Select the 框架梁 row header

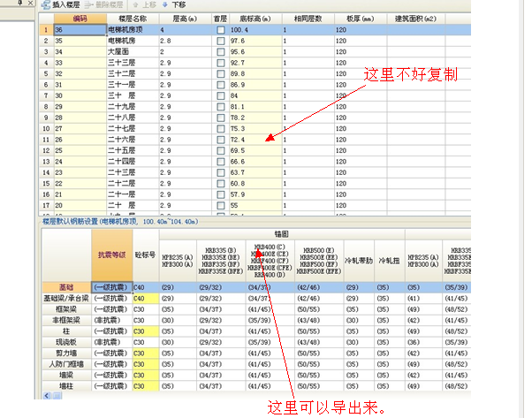(x=66, y=309)
